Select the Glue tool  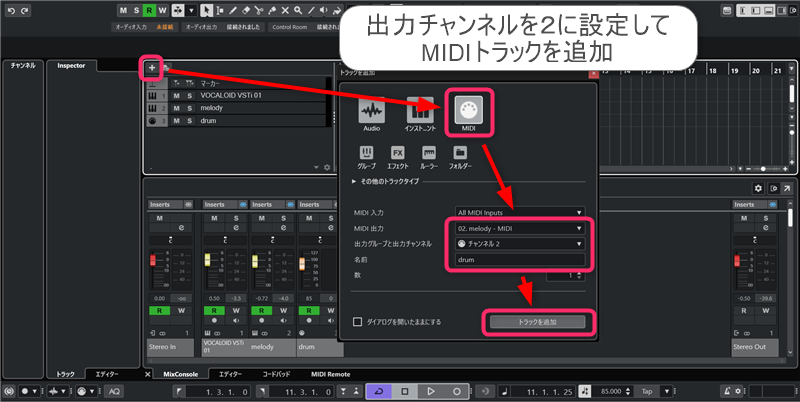(x=272, y=10)
